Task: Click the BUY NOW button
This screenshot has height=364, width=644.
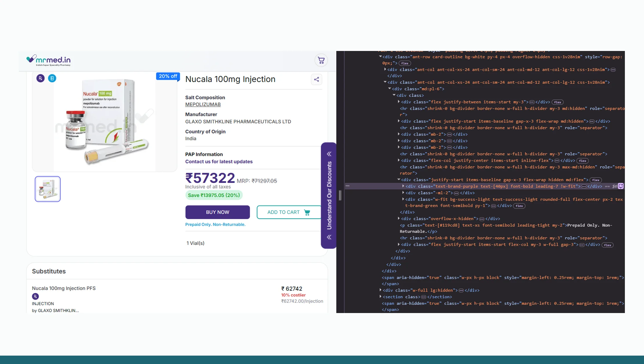Action: click(218, 212)
